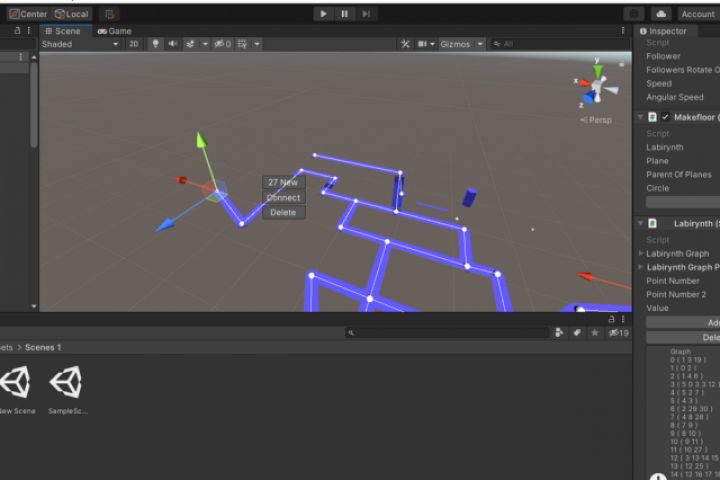Open the scene effects dropdown arrow
The height and width of the screenshot is (480, 720).
(x=205, y=44)
